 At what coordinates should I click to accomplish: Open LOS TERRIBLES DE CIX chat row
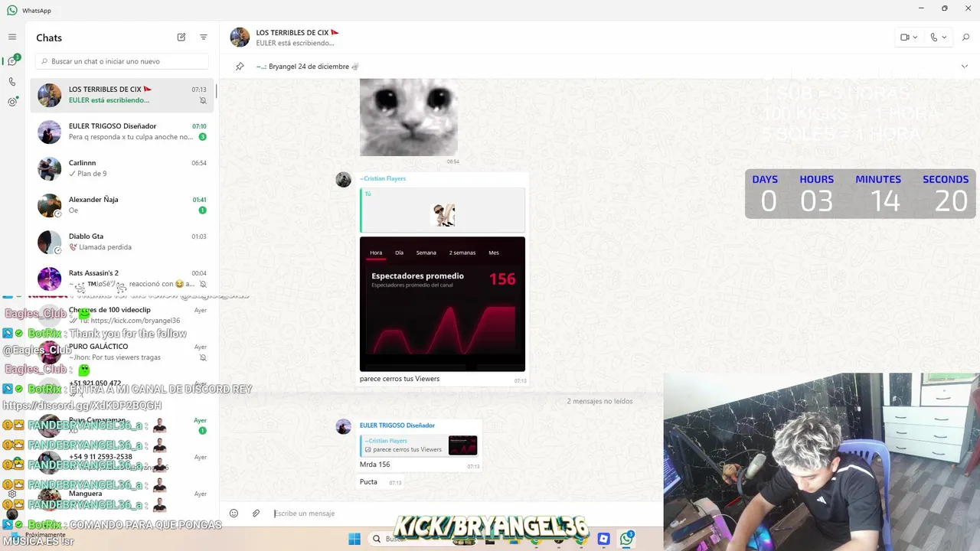122,95
